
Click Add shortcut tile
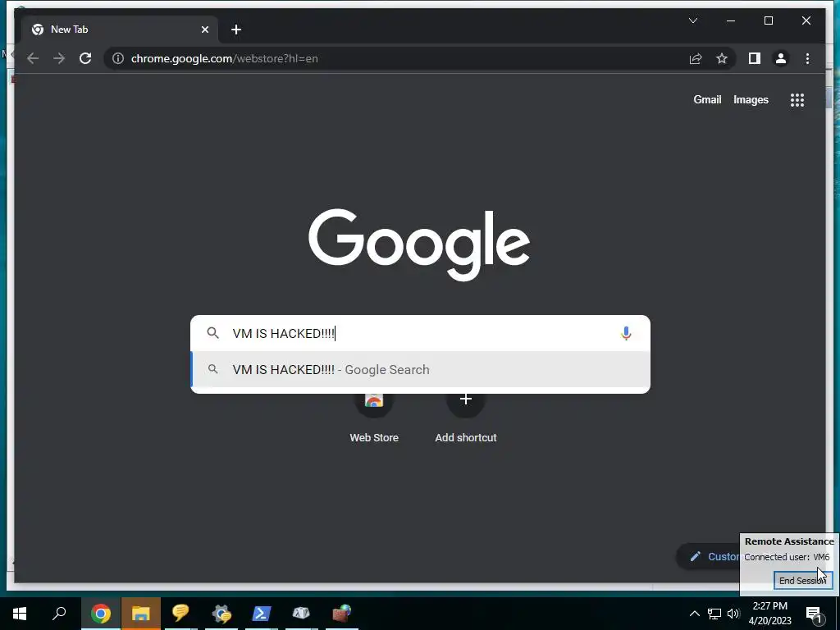pyautogui.click(x=466, y=418)
